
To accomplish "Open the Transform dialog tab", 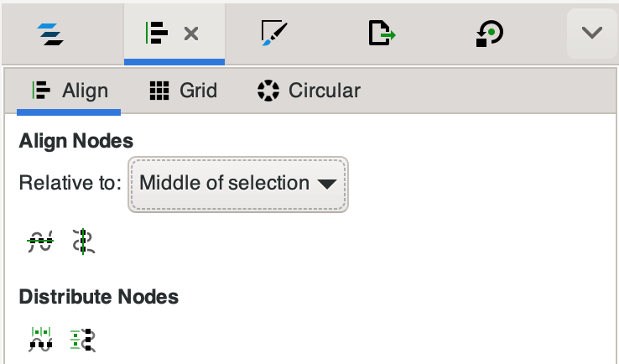I will tap(489, 34).
